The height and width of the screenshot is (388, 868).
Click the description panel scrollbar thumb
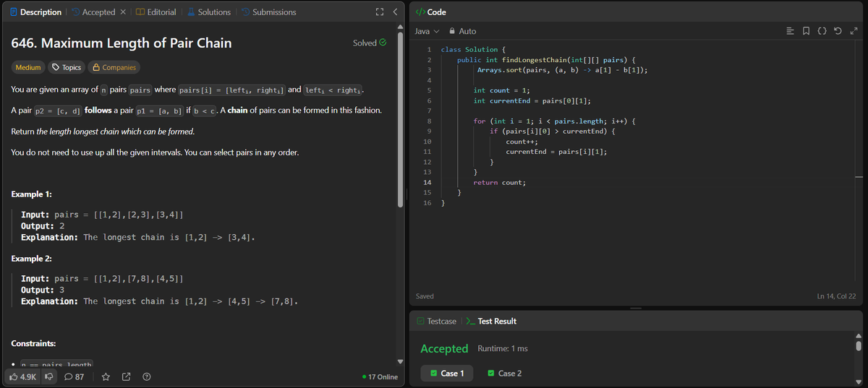(401, 118)
